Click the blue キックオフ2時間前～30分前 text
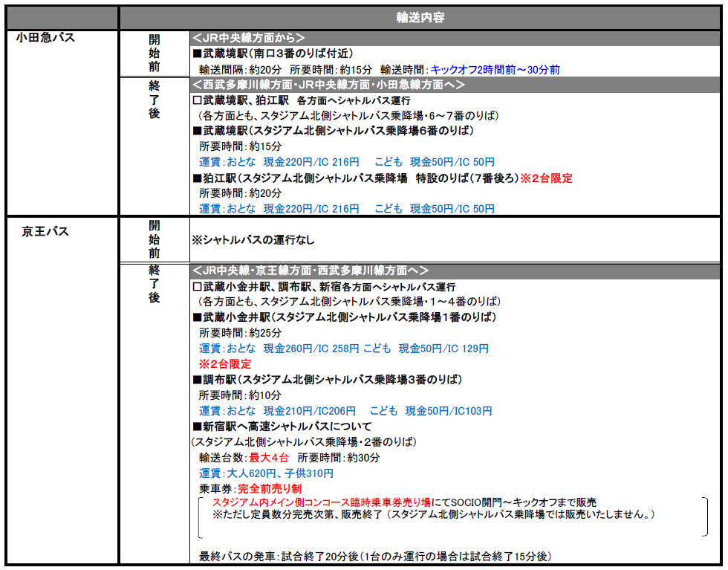Image resolution: width=728 pixels, height=570 pixels. tap(495, 69)
